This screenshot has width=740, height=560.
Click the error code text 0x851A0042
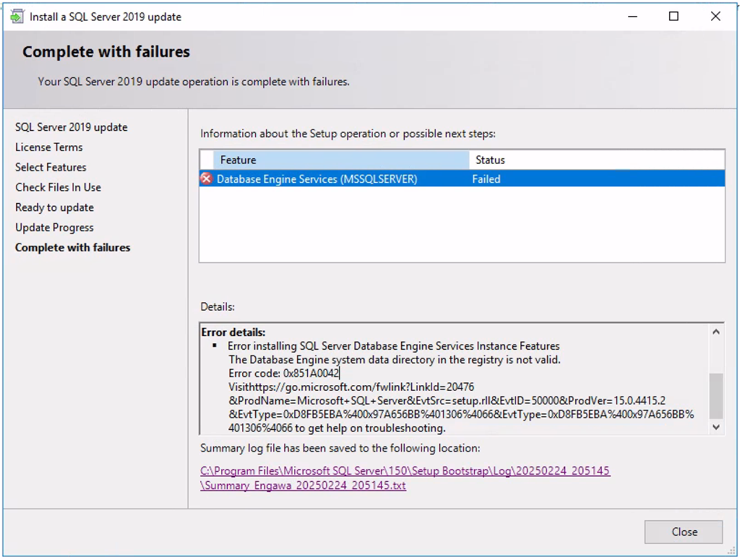point(311,374)
